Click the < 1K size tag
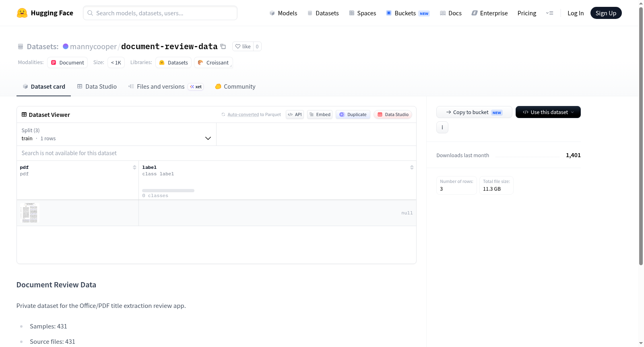 pos(116,62)
